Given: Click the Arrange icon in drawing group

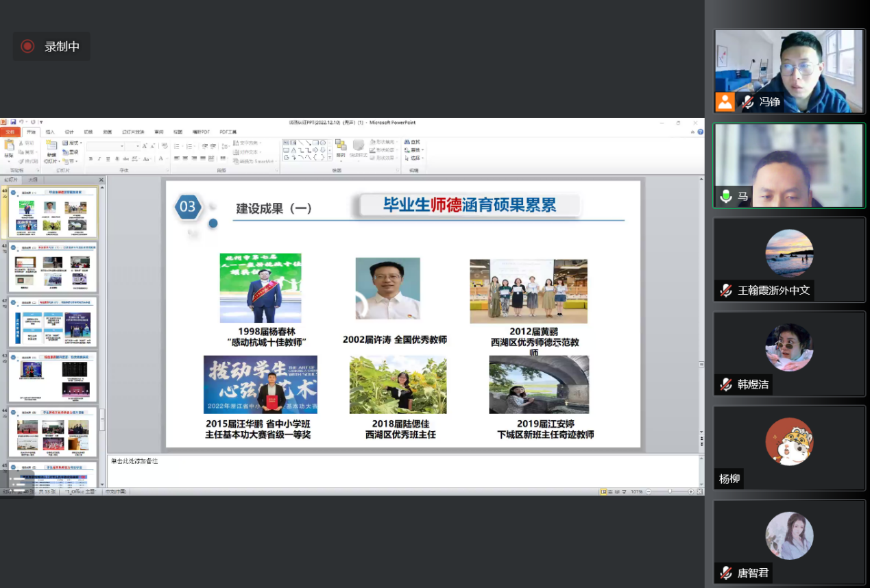Looking at the screenshot, I should [341, 147].
